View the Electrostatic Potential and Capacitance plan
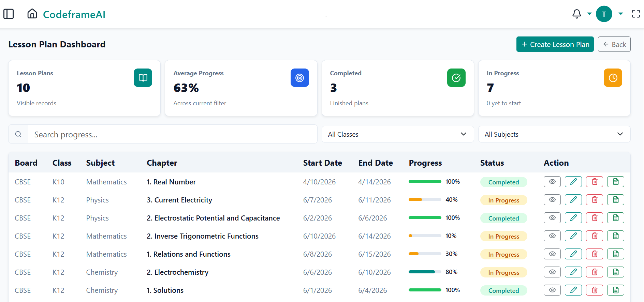This screenshot has height=302, width=644. [x=552, y=218]
